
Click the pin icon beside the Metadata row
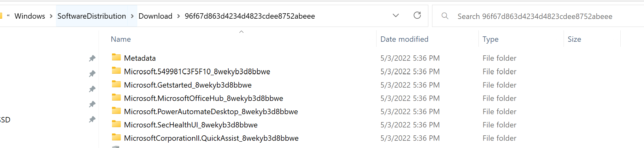(92, 58)
